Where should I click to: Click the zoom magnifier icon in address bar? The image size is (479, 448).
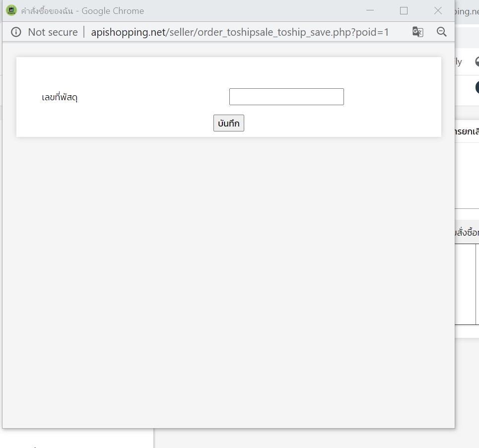pos(441,32)
